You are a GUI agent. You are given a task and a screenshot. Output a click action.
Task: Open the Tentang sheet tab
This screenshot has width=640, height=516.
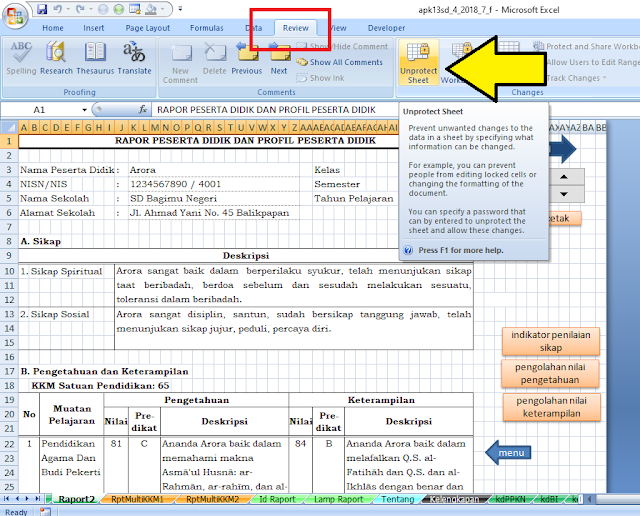pos(398,499)
